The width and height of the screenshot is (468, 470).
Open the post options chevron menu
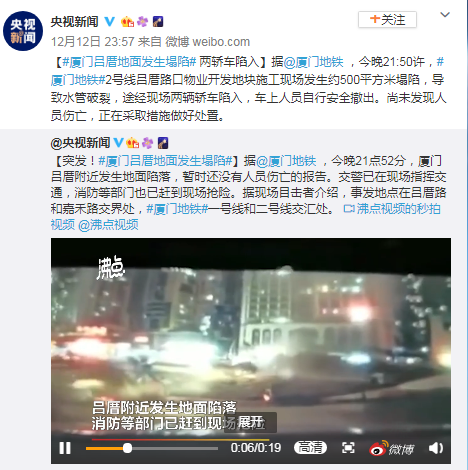(445, 15)
